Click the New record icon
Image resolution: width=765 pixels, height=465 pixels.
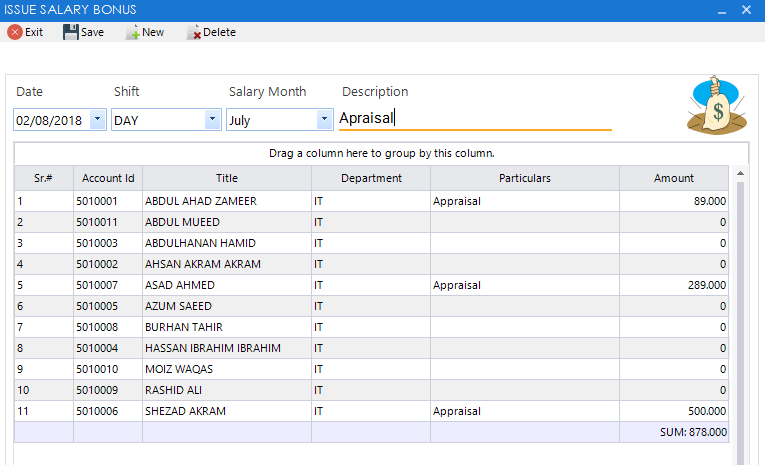[x=133, y=32]
